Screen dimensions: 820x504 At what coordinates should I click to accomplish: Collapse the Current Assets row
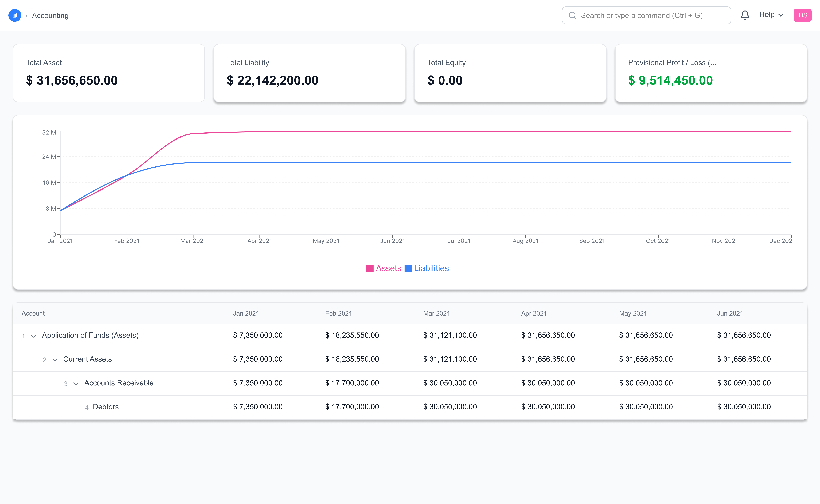click(x=55, y=360)
